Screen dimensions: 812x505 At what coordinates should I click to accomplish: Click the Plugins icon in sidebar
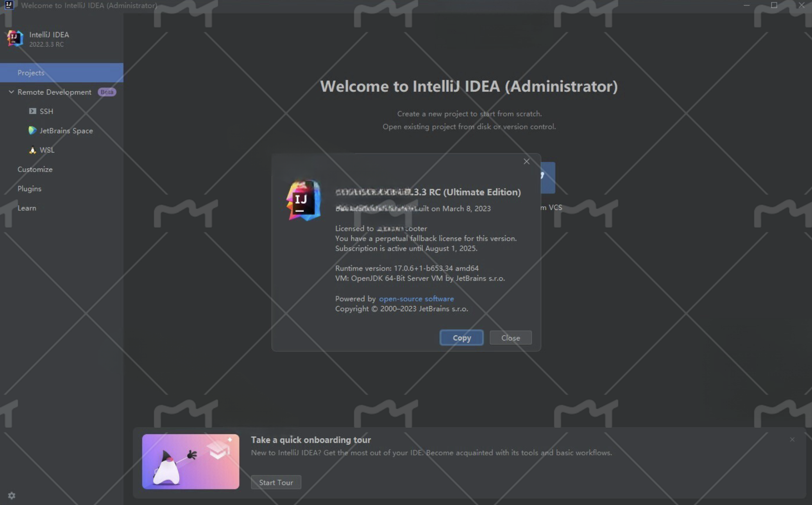[29, 188]
